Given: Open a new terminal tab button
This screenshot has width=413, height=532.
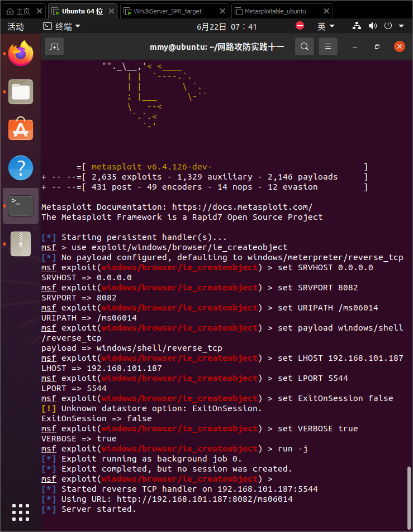Looking at the screenshot, I should 54,46.
